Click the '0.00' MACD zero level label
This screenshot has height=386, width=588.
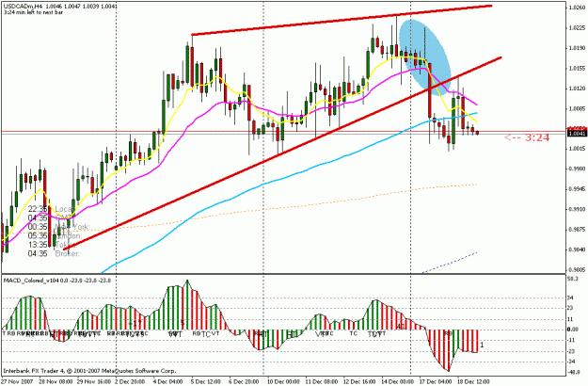click(573, 329)
